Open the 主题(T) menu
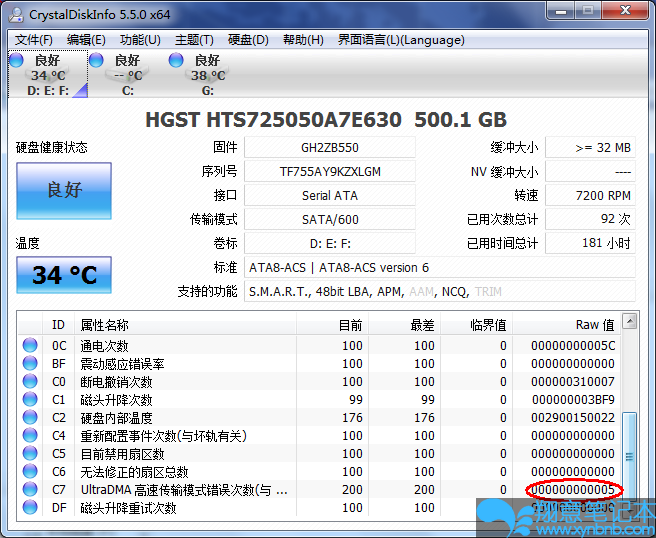Viewport: 656px width, 538px height. pos(194,40)
